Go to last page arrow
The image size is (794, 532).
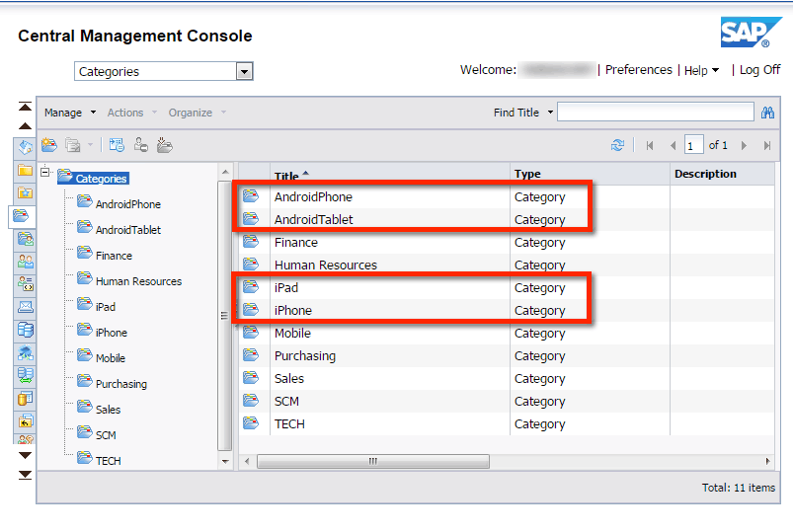click(x=767, y=145)
